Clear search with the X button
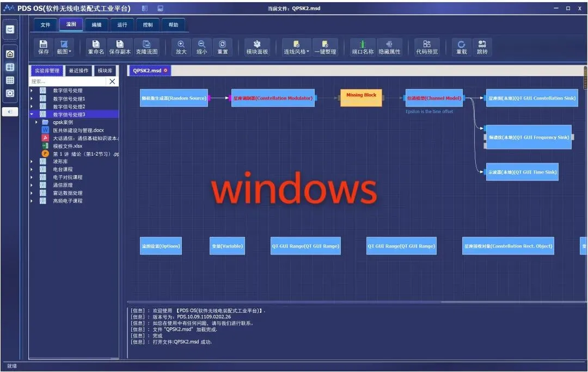 112,81
